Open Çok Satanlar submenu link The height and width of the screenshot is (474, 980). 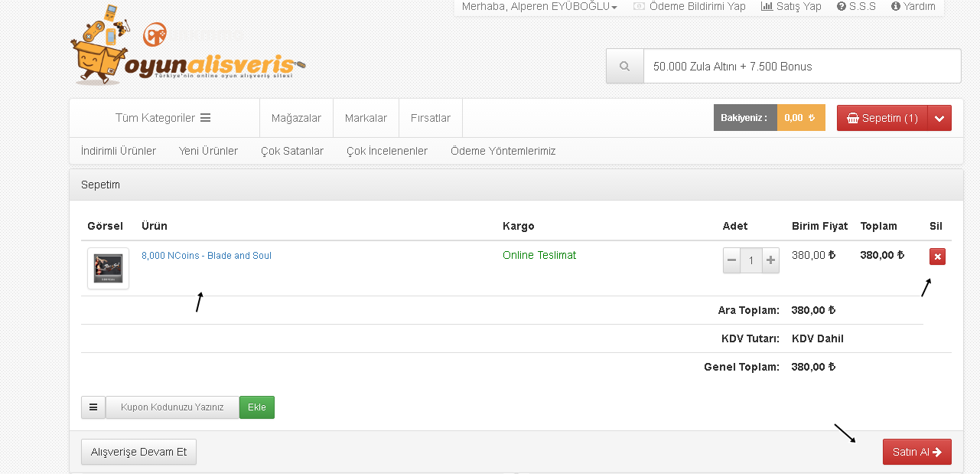292,151
